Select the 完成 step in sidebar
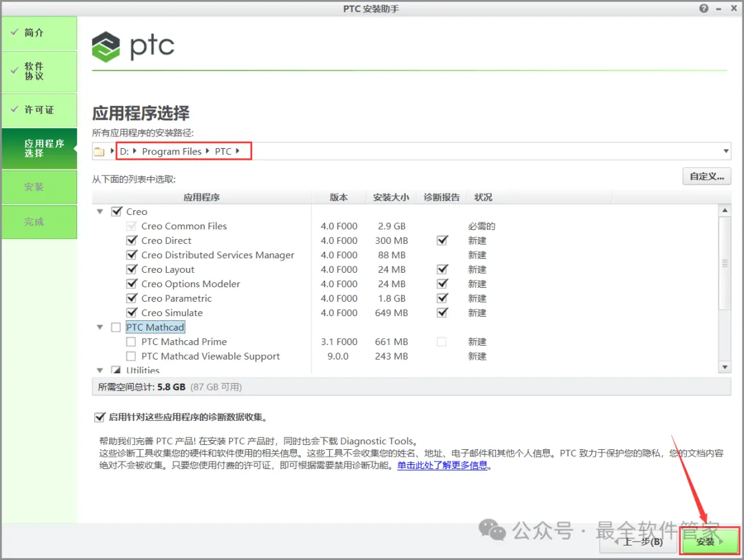This screenshot has height=560, width=744. 39,222
